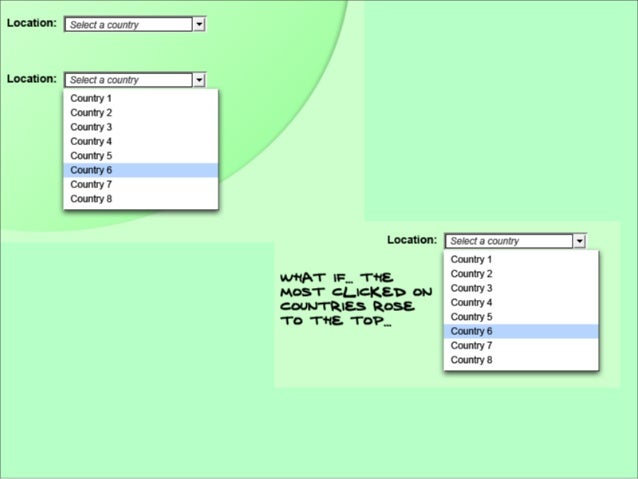Viewport: 638px width, 479px height.
Task: Pick Country 7 in the right list
Action: [521, 346]
